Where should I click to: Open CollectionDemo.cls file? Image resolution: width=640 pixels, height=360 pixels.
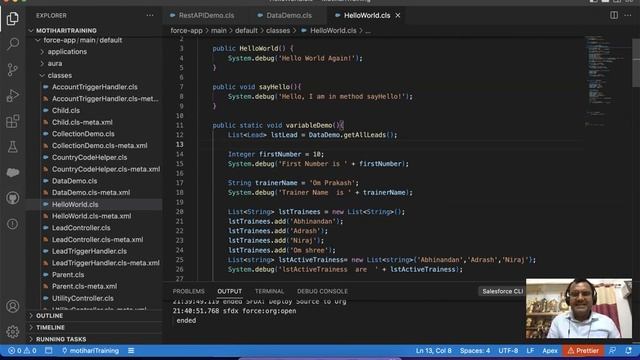tap(83, 134)
